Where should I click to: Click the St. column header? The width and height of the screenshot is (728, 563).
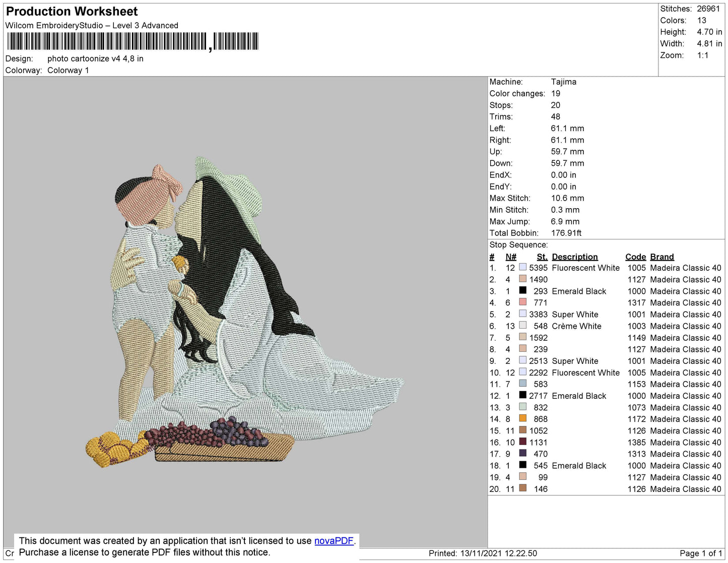[x=542, y=257]
